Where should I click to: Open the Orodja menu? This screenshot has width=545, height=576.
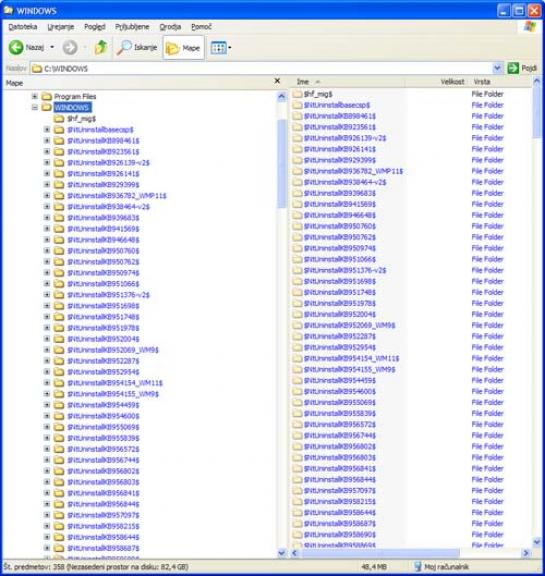(170, 27)
